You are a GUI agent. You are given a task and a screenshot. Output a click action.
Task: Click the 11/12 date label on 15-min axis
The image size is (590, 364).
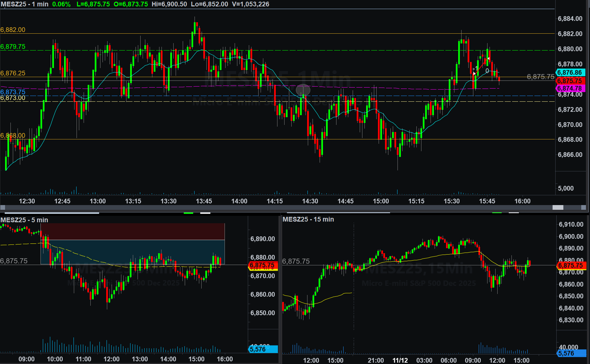click(x=400, y=360)
